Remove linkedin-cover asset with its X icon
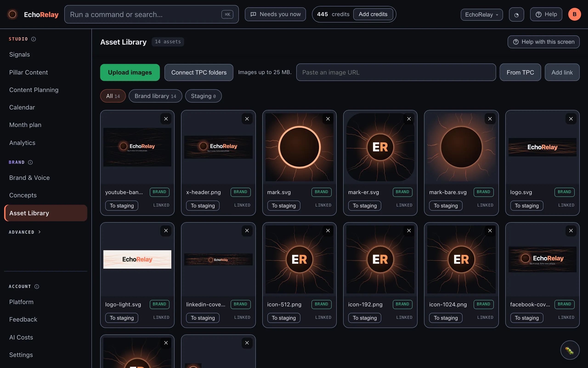Viewport: 588px width, 368px height. (247, 230)
